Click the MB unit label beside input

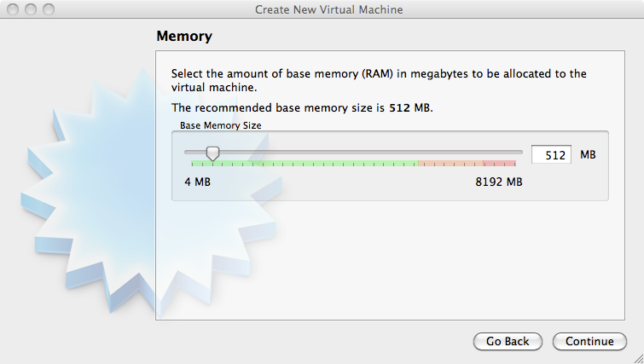point(588,154)
